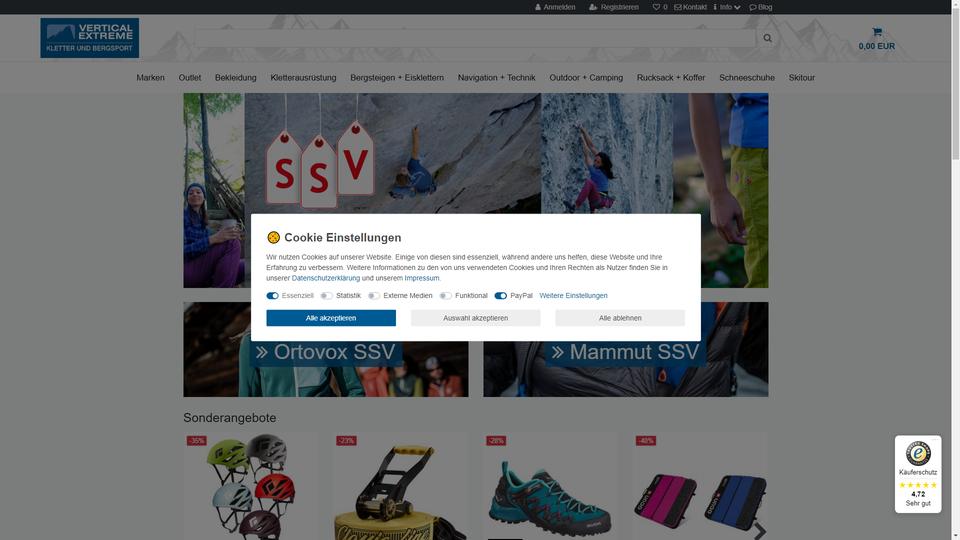Click into the search input field
The width and height of the screenshot is (960, 540).
pos(476,38)
